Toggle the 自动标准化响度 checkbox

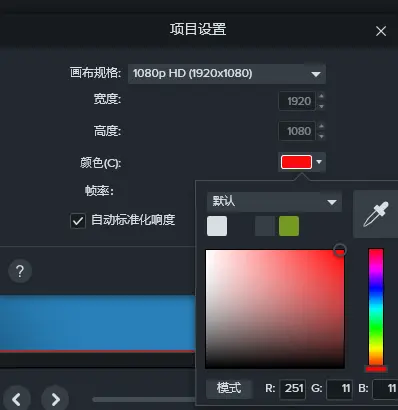pyautogui.click(x=78, y=221)
